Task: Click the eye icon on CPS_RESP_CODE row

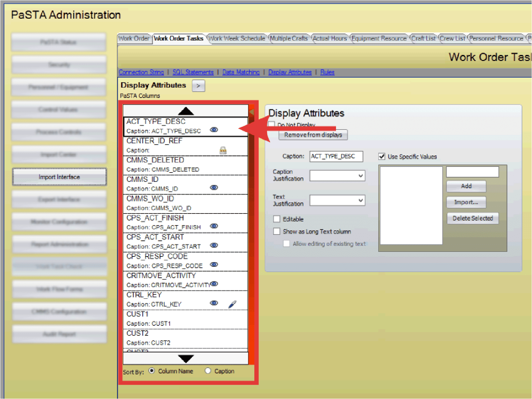Action: (214, 264)
